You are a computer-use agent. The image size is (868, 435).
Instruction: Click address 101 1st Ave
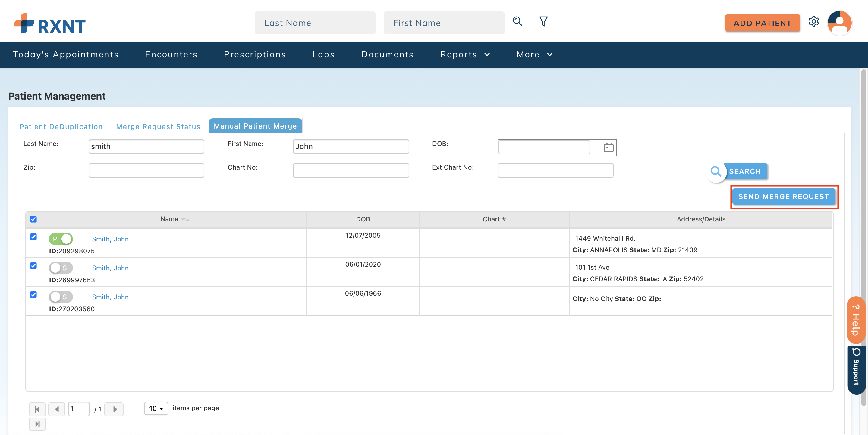pyautogui.click(x=592, y=267)
